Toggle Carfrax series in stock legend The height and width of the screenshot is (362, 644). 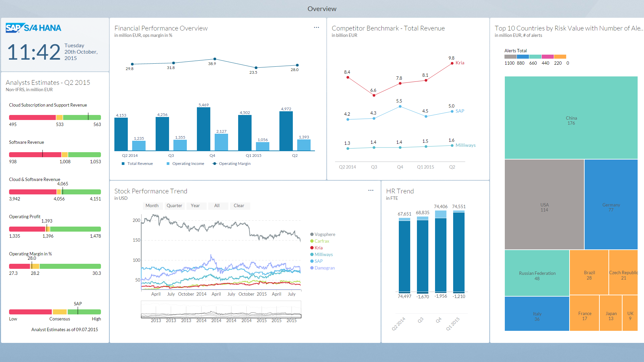point(320,241)
